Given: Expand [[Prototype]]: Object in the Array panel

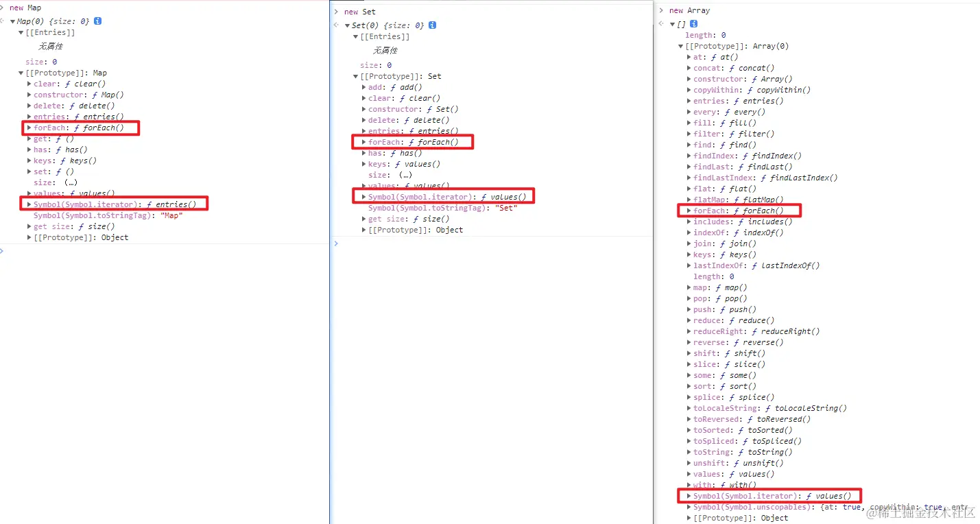Looking at the screenshot, I should coord(689,519).
